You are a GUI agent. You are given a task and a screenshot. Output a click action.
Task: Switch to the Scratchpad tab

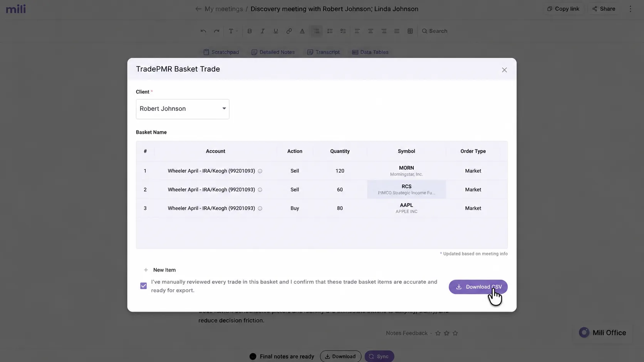click(221, 52)
